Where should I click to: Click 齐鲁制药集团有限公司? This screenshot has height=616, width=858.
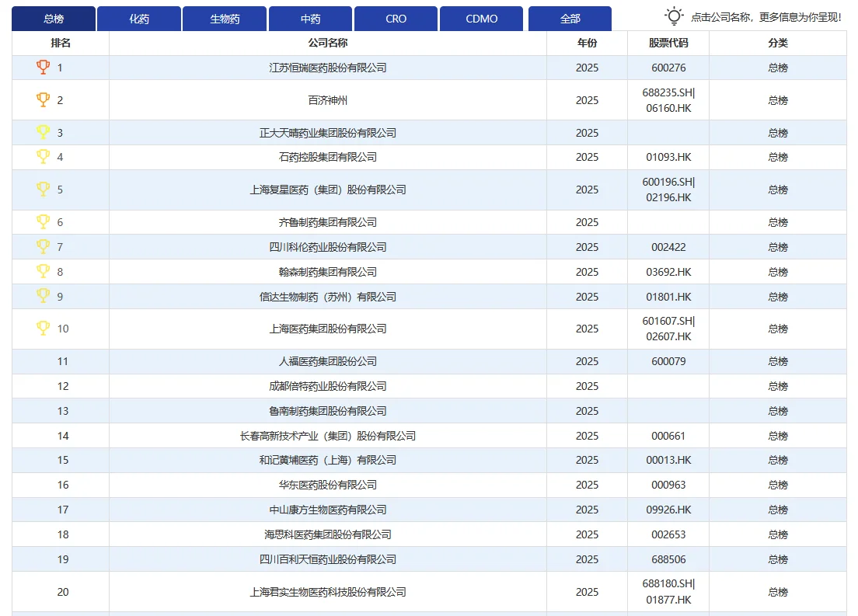point(328,222)
